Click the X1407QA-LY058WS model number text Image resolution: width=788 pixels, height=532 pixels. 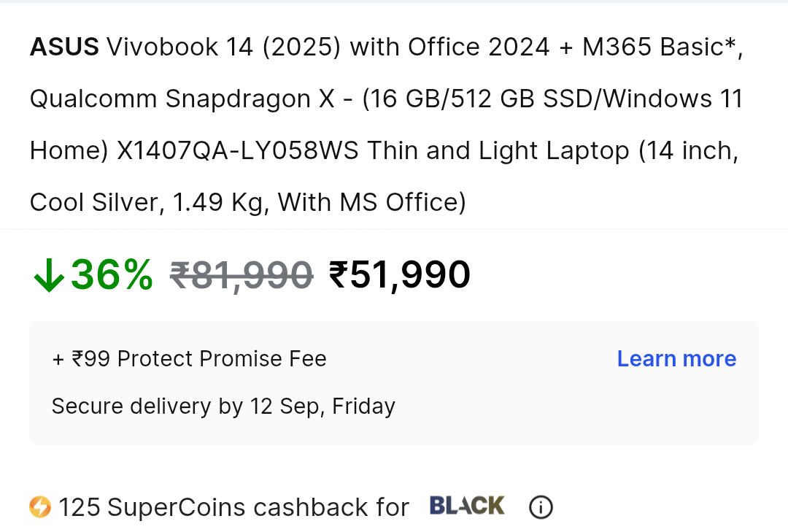[x=238, y=150]
